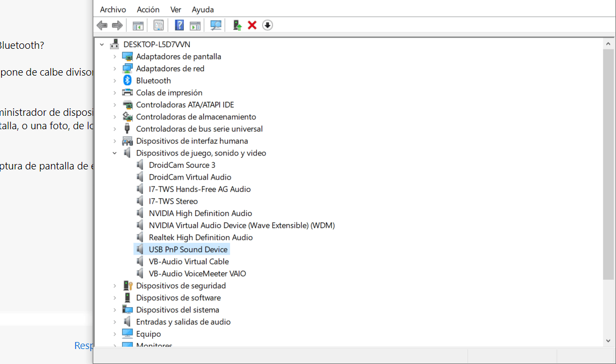
Task: Select DroidCam Virtual Audio device
Action: (x=190, y=177)
